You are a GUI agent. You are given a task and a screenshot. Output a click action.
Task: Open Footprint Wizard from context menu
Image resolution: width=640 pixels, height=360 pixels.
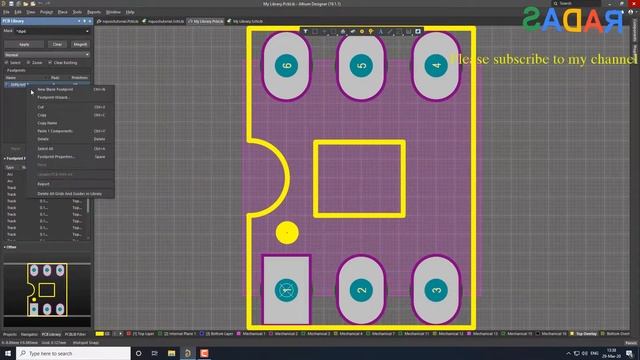53,98
